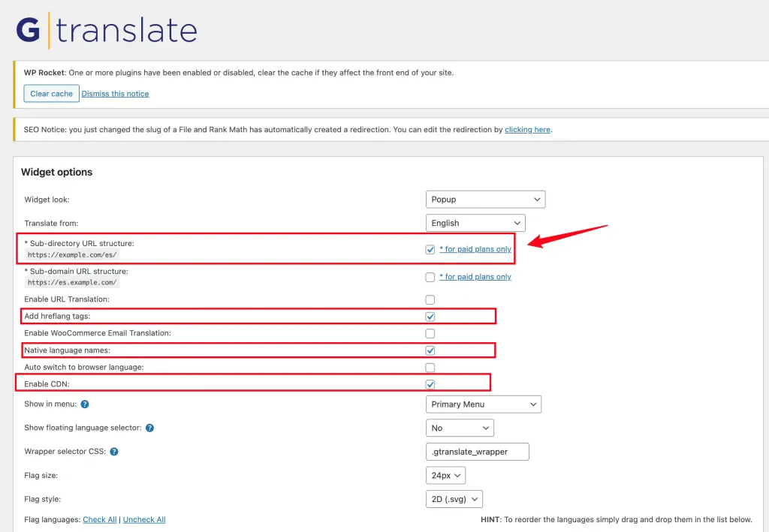This screenshot has width=769, height=532.
Task: Focus the Wrapper selector CSS input field
Action: pyautogui.click(x=477, y=452)
